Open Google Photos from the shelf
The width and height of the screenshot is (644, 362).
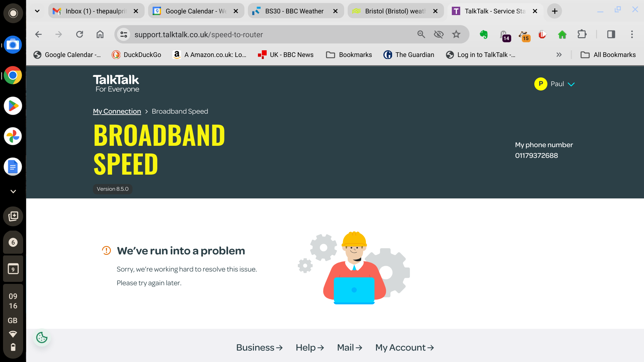[13, 136]
